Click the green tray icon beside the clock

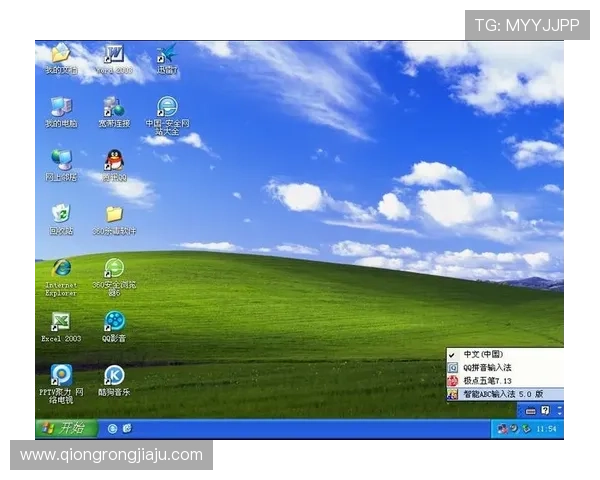[x=527, y=429]
